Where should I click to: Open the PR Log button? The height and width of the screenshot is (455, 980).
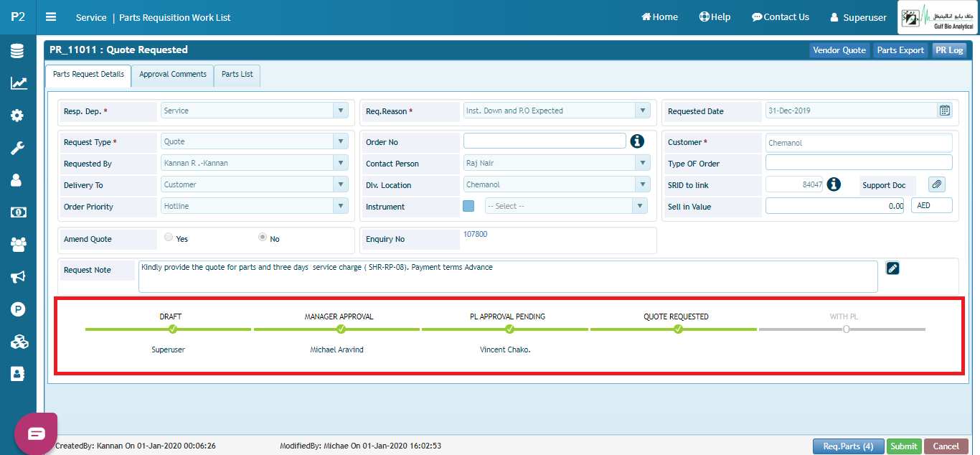point(949,50)
